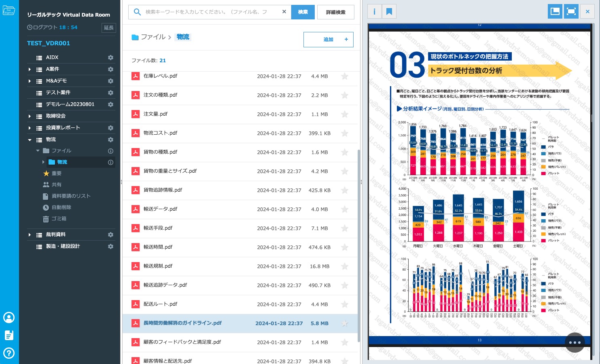Open settings gear for A案件 room
This screenshot has width=600, height=364.
coord(110,69)
